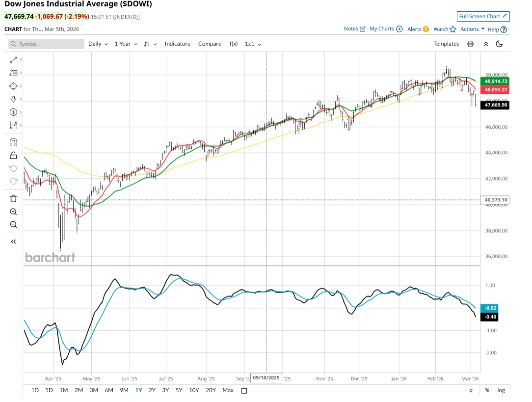Click the green 49,514.72 price label
532x402 pixels.
495,81
